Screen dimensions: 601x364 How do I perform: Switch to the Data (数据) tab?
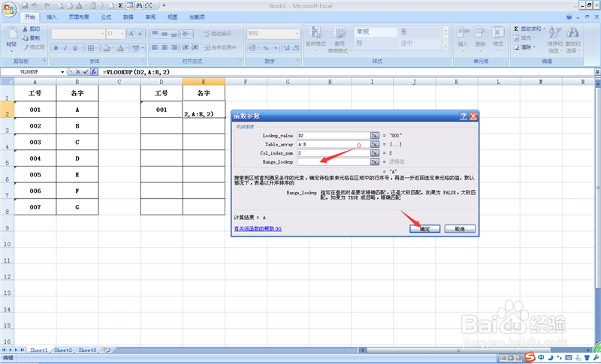(x=128, y=17)
